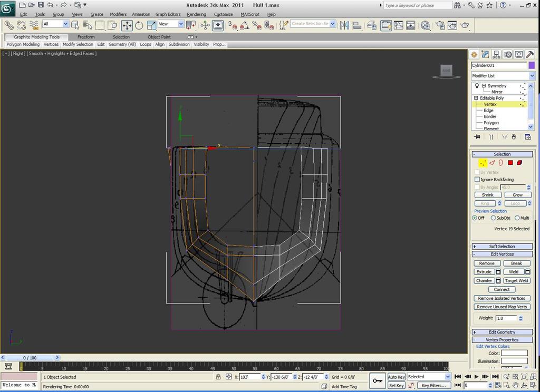Viewport: 540px width, 392px height.
Task: Click the Select and Link tool
Action: click(8, 25)
